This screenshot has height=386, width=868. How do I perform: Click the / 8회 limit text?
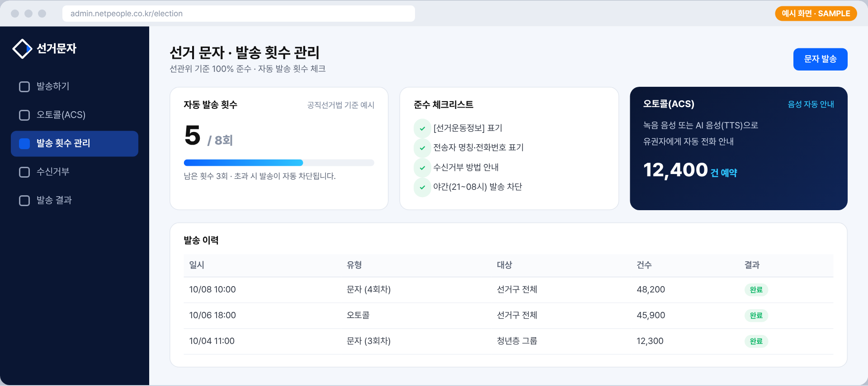click(220, 141)
